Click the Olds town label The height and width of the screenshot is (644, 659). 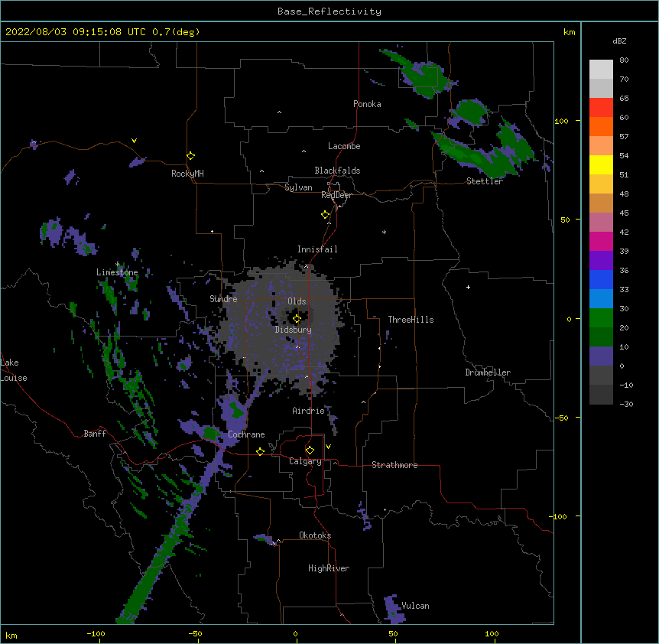click(297, 301)
